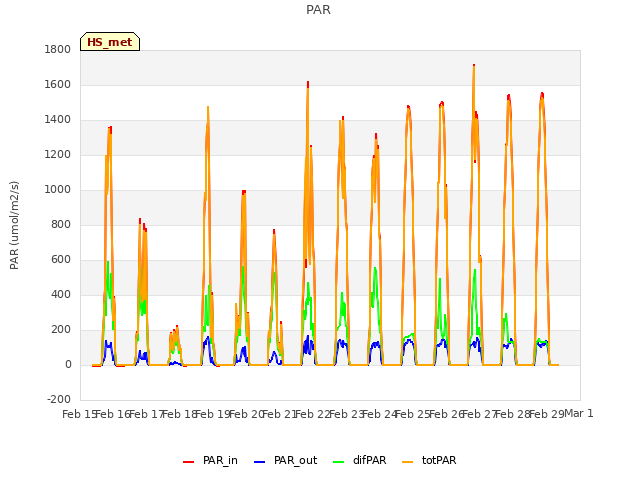
Task: Click the 200 y-axis tick label
Action: [61, 329]
